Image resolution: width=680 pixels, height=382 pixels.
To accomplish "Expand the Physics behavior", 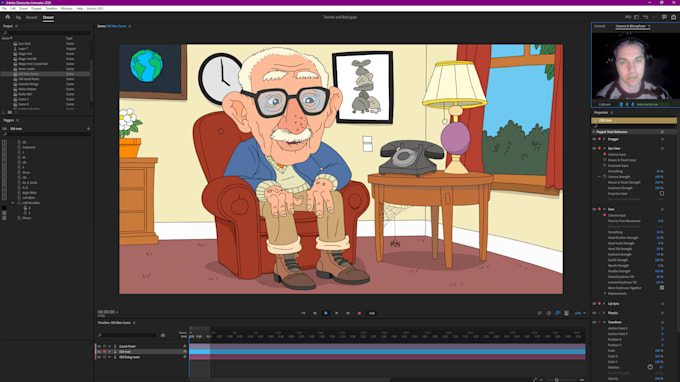I will tap(604, 313).
